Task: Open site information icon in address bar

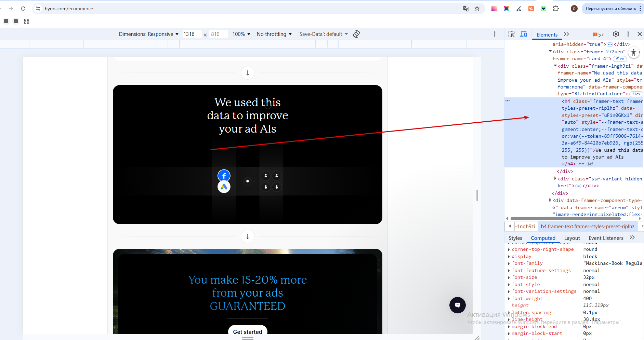Action: click(x=38, y=9)
